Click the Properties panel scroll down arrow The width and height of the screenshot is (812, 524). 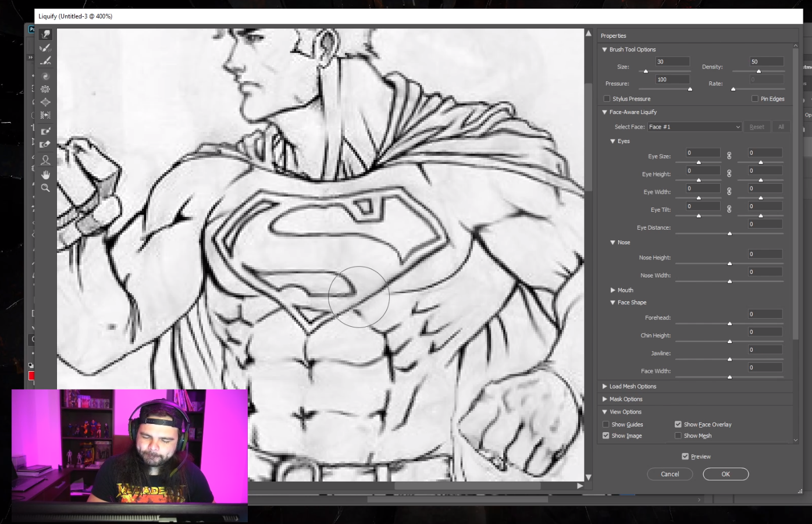coord(796,440)
